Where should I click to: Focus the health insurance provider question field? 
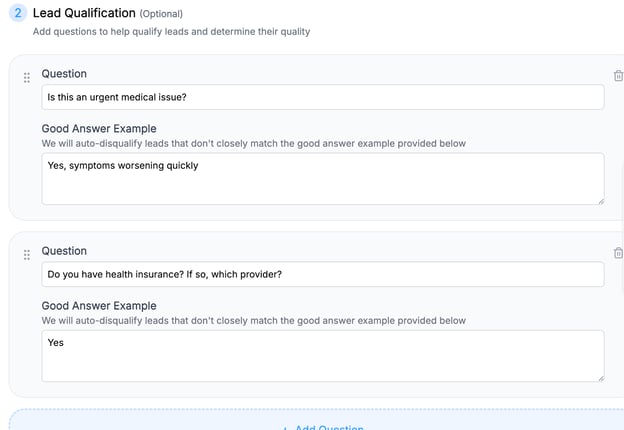tap(322, 274)
